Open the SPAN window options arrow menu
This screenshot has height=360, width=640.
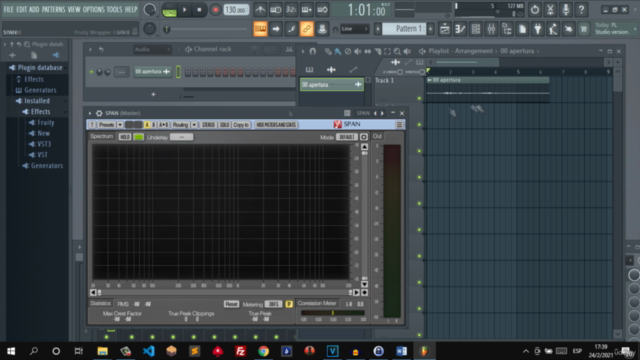[x=90, y=113]
